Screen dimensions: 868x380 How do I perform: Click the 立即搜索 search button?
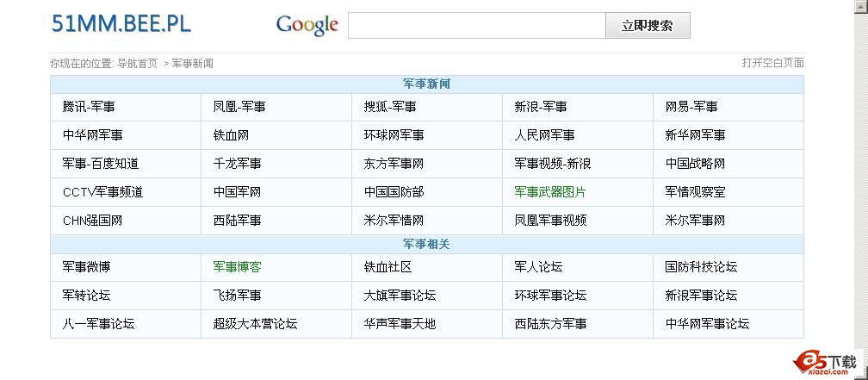coord(648,26)
